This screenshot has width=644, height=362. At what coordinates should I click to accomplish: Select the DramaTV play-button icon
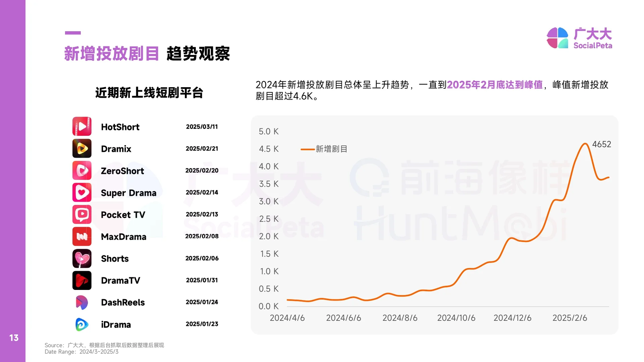point(82,280)
